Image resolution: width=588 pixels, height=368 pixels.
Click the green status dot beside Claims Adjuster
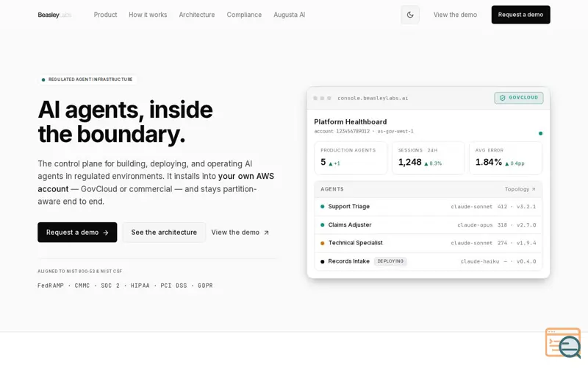323,225
